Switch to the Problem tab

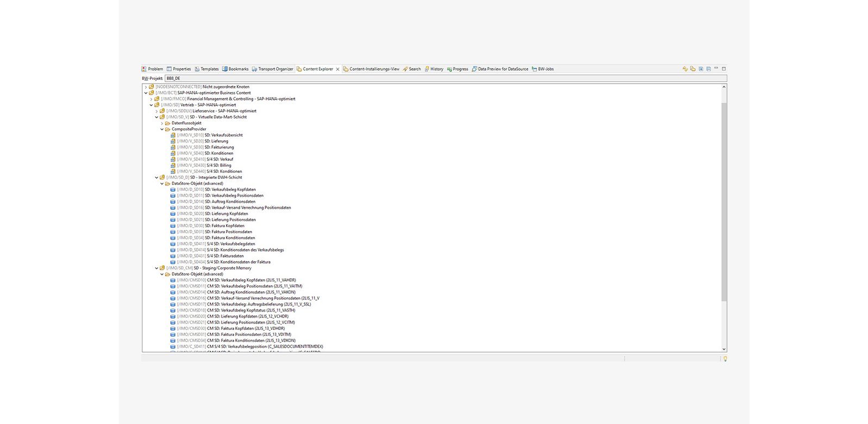(153, 69)
